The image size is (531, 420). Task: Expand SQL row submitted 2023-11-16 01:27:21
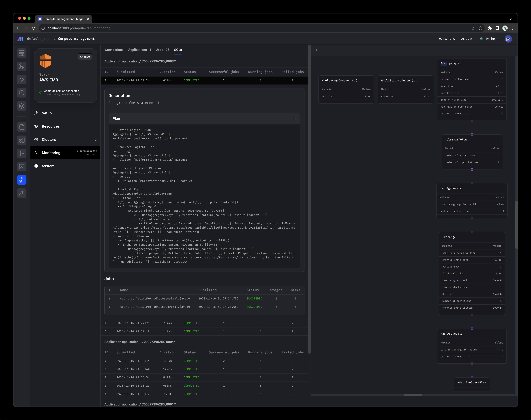(x=204, y=323)
